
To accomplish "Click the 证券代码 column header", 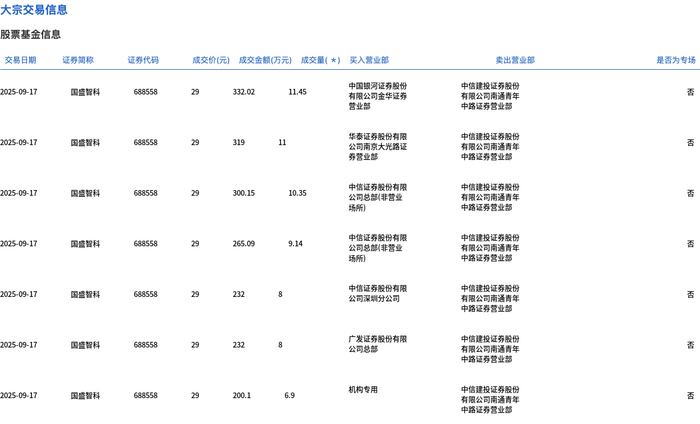I will [x=143, y=60].
